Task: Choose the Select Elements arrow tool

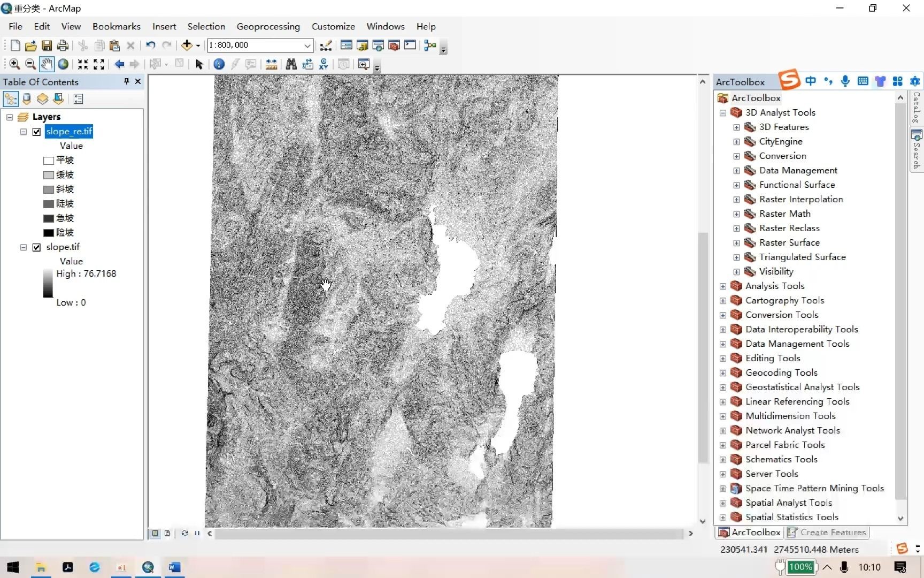Action: 199,64
